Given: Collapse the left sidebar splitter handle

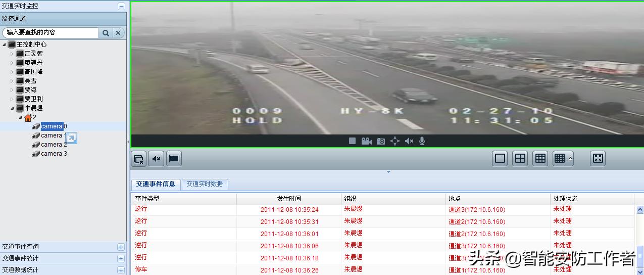Looking at the screenshot, I should point(128,142).
